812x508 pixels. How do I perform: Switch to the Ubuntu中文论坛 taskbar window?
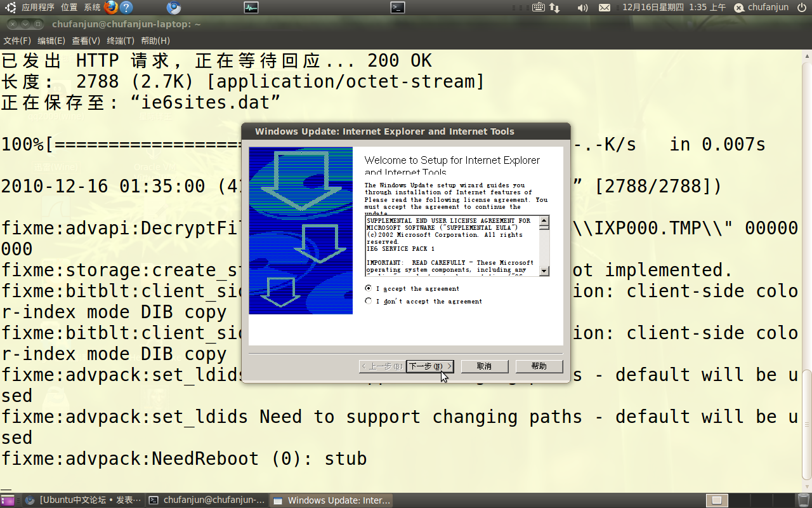(82, 500)
